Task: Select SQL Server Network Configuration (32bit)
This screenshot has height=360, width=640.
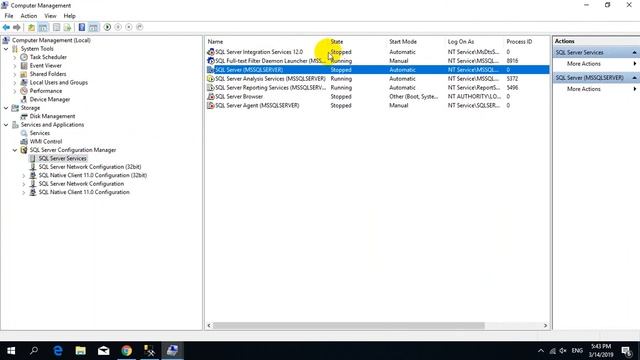Action: click(90, 167)
